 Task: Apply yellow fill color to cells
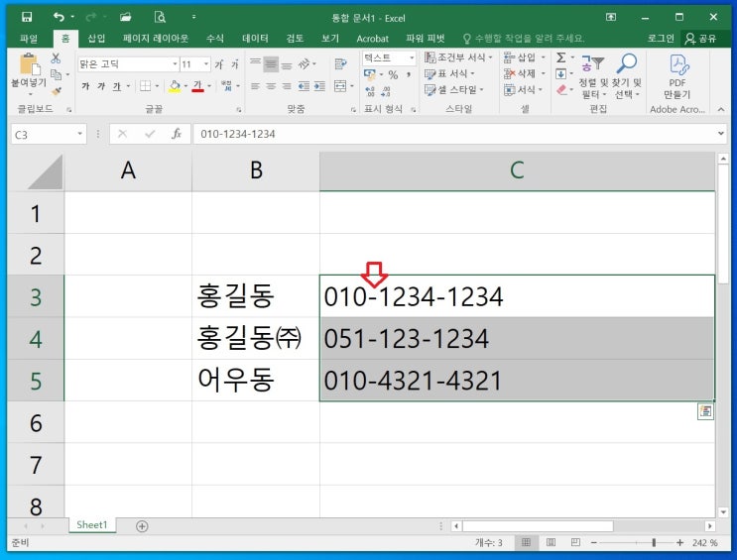175,86
